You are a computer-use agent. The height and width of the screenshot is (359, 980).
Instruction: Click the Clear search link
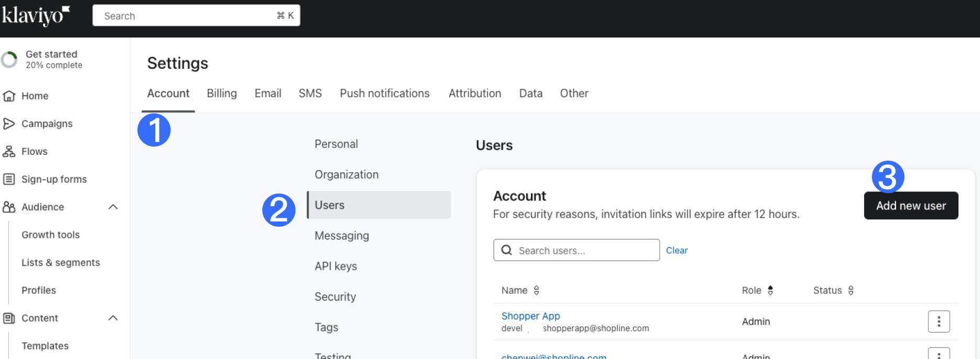677,251
